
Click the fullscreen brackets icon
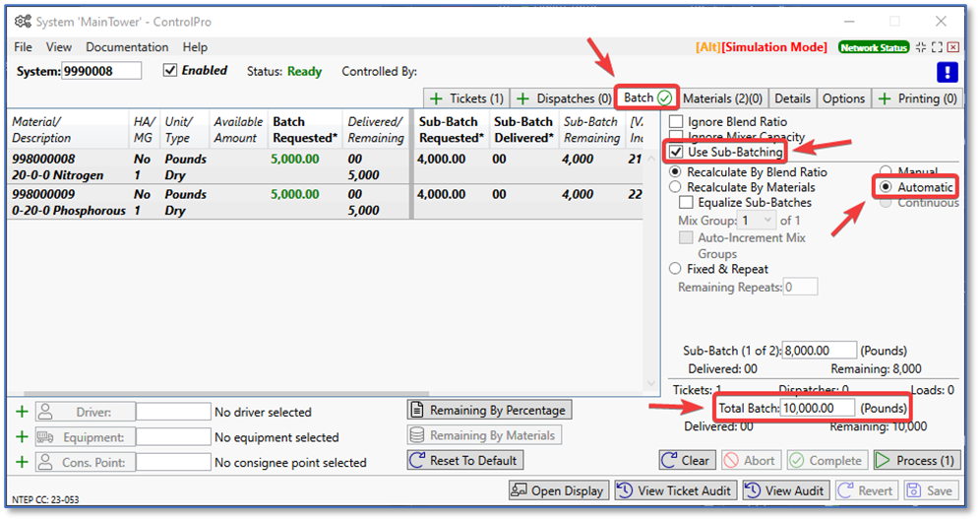pos(937,47)
